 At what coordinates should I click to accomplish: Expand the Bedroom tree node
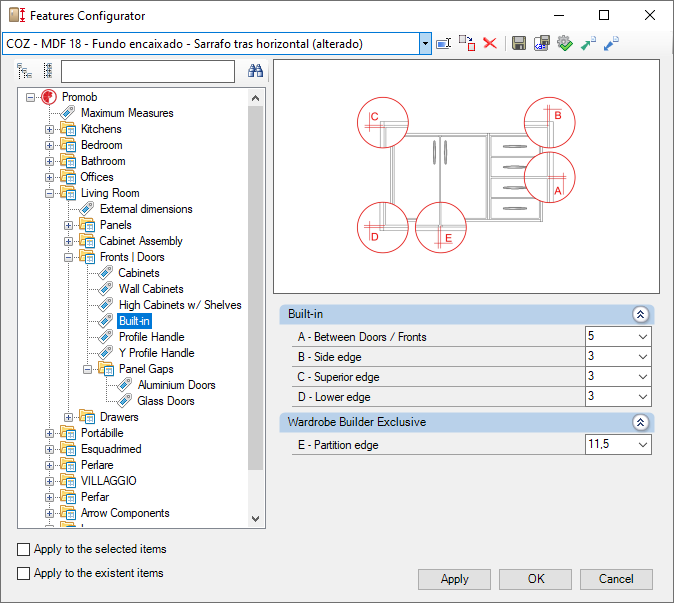point(49,145)
